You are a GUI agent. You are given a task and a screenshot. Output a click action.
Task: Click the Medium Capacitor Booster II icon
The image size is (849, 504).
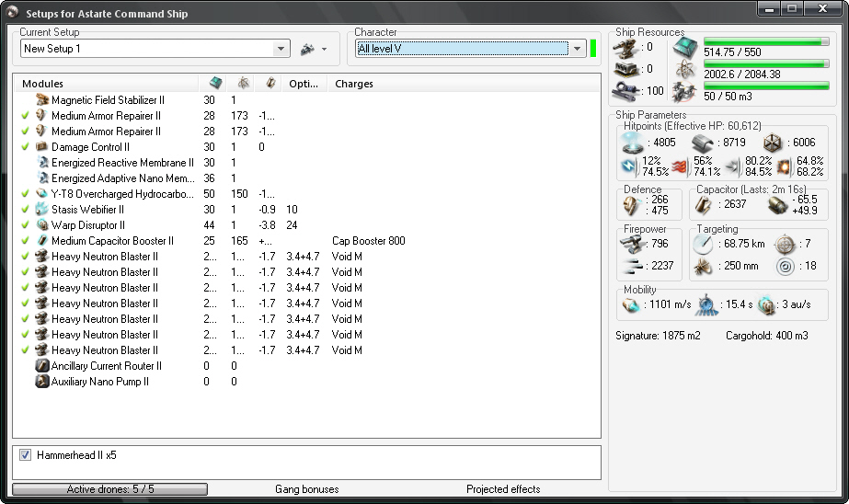pos(41,241)
